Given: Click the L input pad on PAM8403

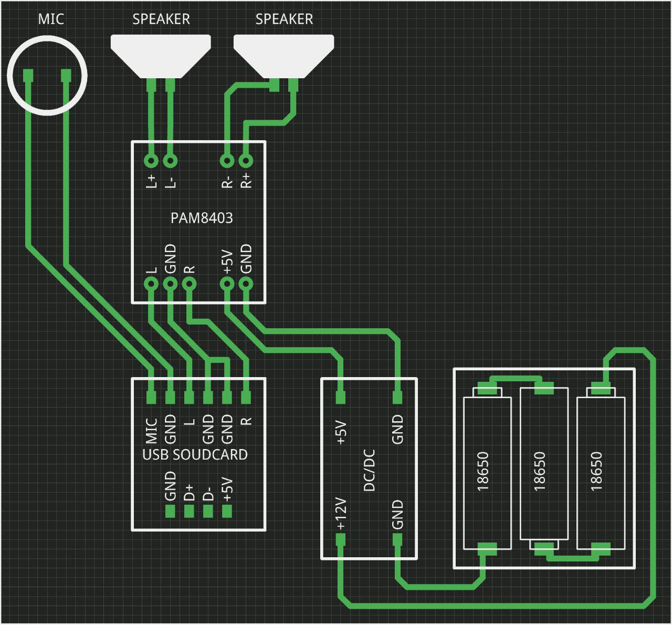Looking at the screenshot, I should pyautogui.click(x=151, y=284).
